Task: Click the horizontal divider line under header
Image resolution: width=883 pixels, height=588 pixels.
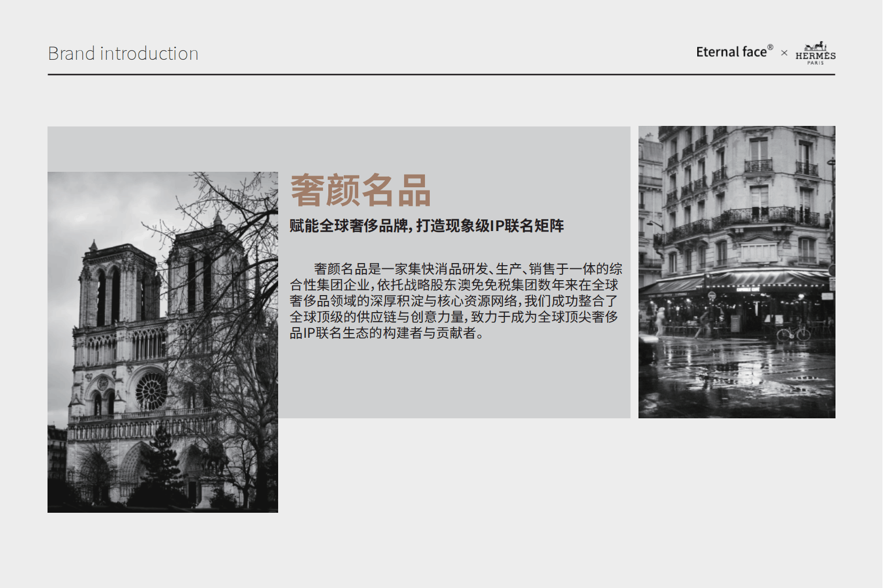Action: 441,75
